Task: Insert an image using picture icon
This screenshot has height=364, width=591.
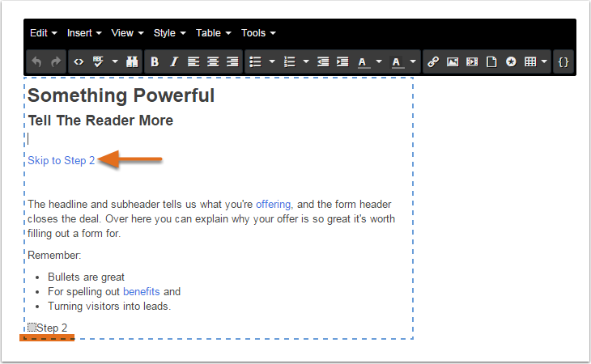Action: (x=453, y=61)
